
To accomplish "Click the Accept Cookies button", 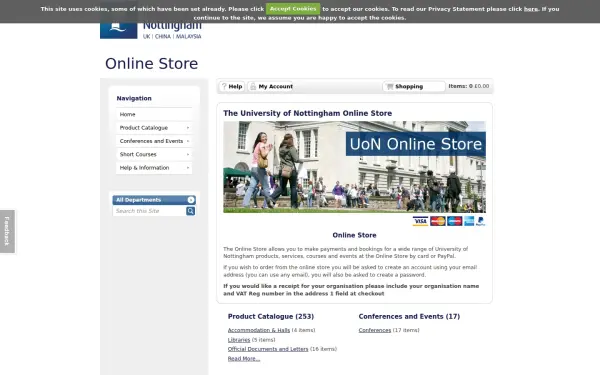I will [x=293, y=9].
